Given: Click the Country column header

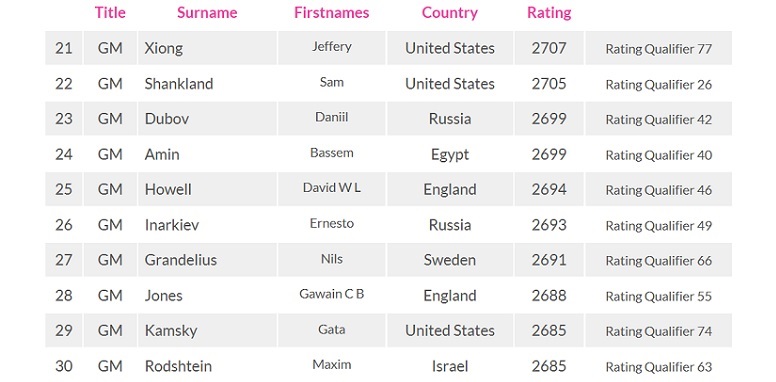Looking at the screenshot, I should click(450, 13).
